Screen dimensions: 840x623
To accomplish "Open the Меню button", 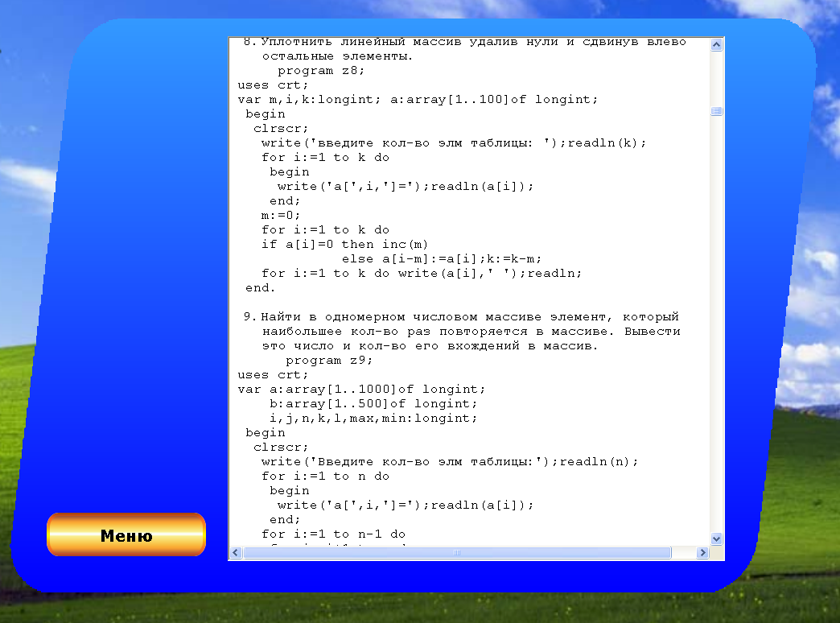I will click(x=126, y=534).
